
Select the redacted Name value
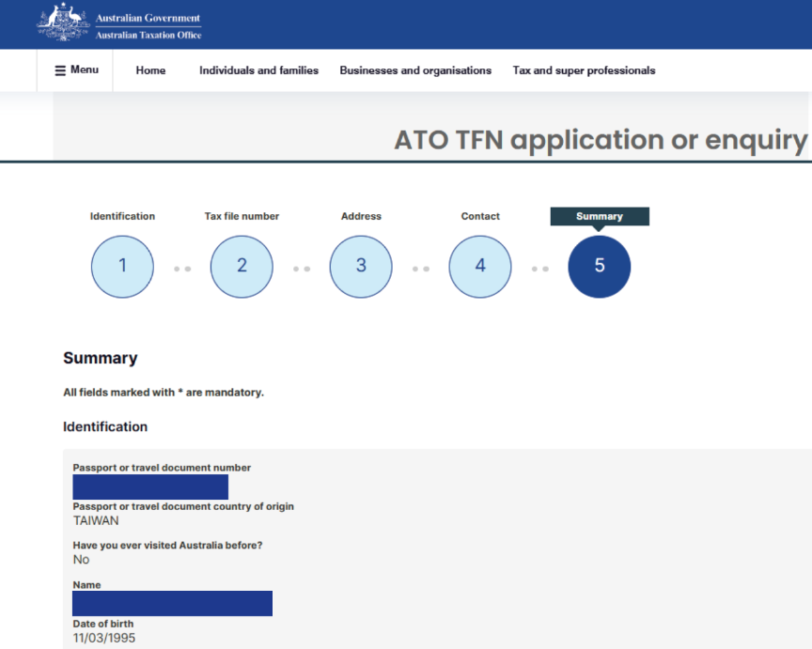(172, 603)
